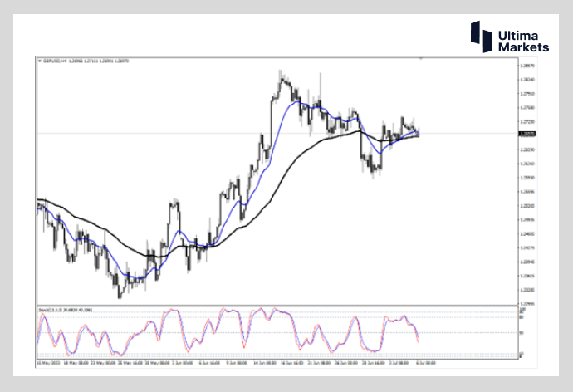
Task: Select the GBPUSD,H4 price header text
Action: point(86,61)
